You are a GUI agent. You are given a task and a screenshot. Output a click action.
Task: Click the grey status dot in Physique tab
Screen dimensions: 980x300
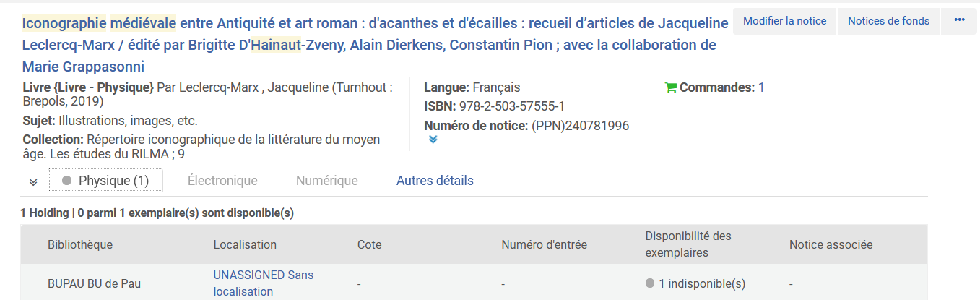click(67, 181)
